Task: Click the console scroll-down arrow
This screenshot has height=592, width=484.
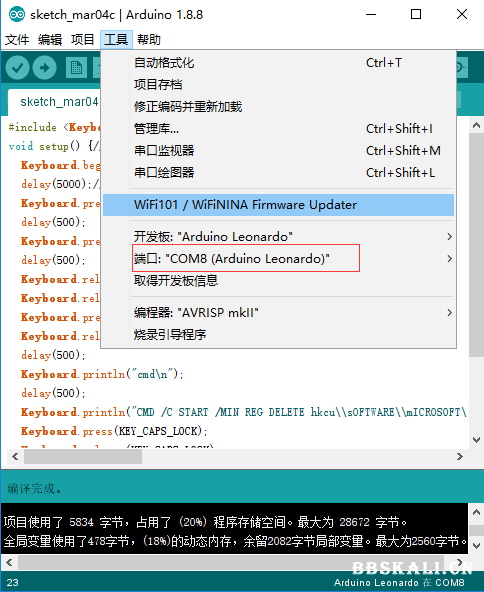Action: coord(476,546)
